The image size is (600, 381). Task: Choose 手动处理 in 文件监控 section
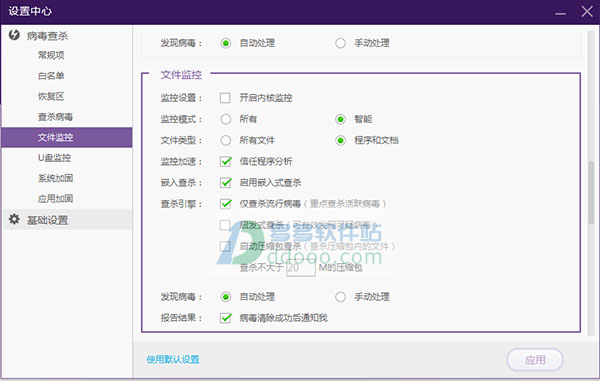[x=340, y=297]
